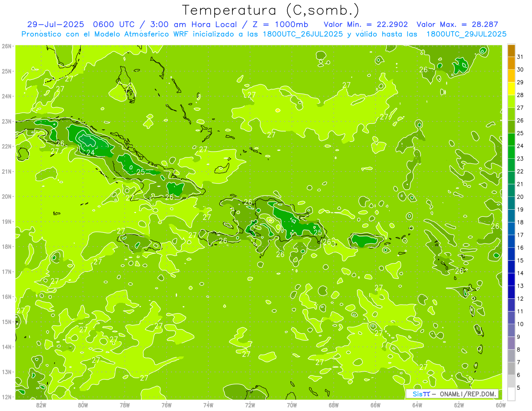Image resolution: width=532 pixels, height=411 pixels.
Task: Click the longitude label '82W'
Action: coord(41,405)
